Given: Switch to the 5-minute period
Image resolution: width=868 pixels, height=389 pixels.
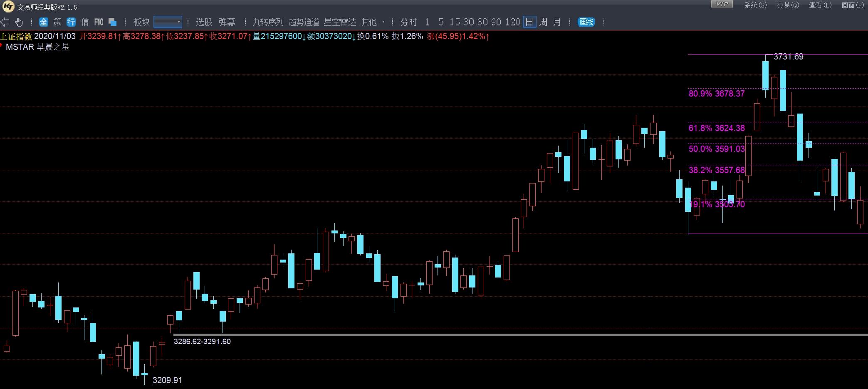Looking at the screenshot, I should [441, 22].
